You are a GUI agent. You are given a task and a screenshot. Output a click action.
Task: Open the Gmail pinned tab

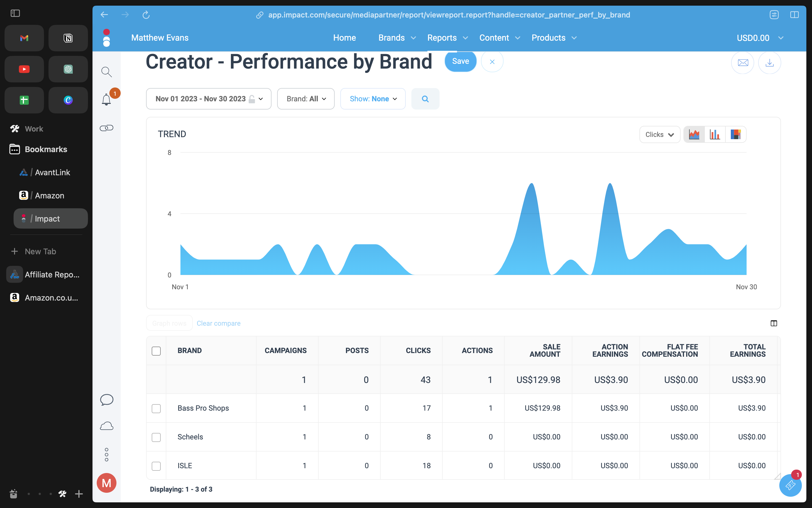(24, 38)
